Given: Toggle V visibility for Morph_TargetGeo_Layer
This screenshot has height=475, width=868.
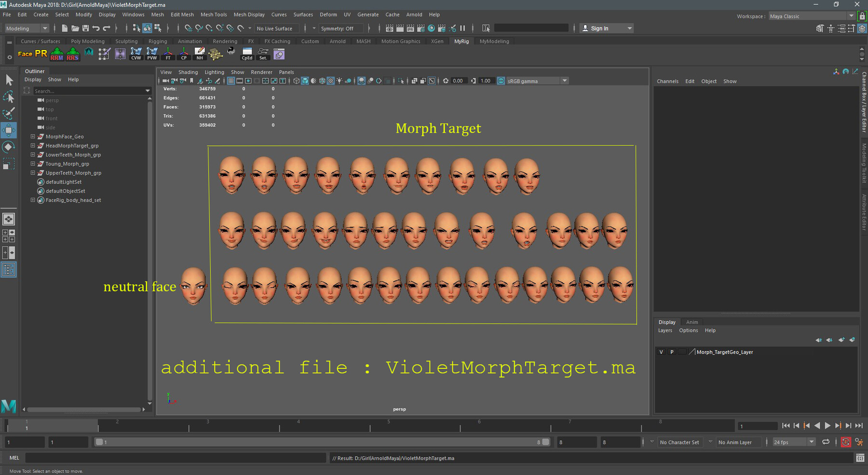Looking at the screenshot, I should 661,352.
